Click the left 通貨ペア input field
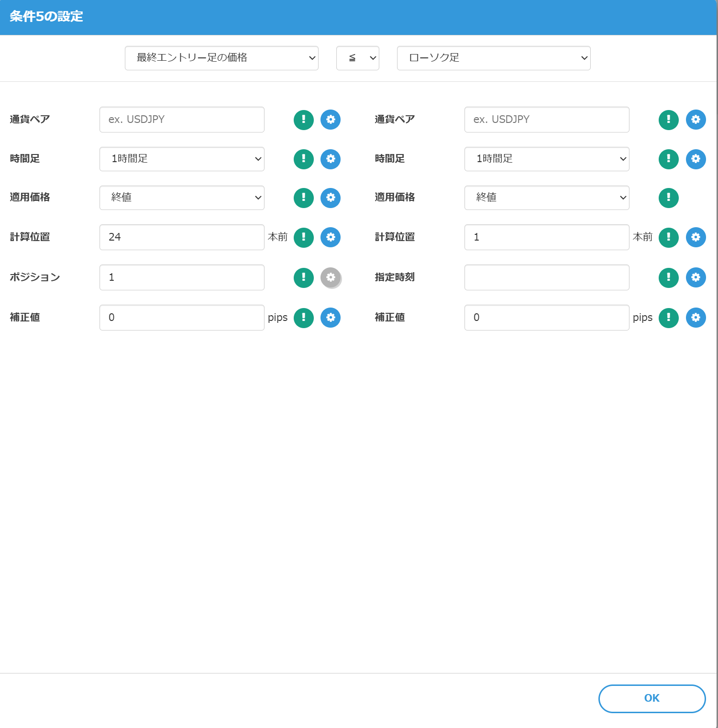 coord(182,120)
